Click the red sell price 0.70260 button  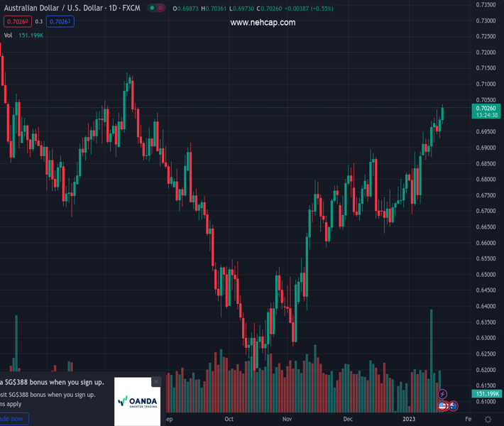click(17, 21)
